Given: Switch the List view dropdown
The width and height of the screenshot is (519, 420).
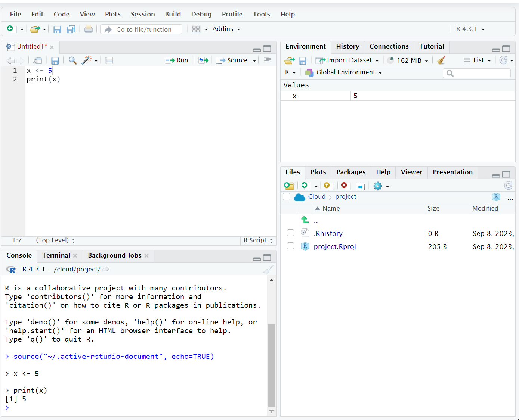Looking at the screenshot, I should coord(477,60).
